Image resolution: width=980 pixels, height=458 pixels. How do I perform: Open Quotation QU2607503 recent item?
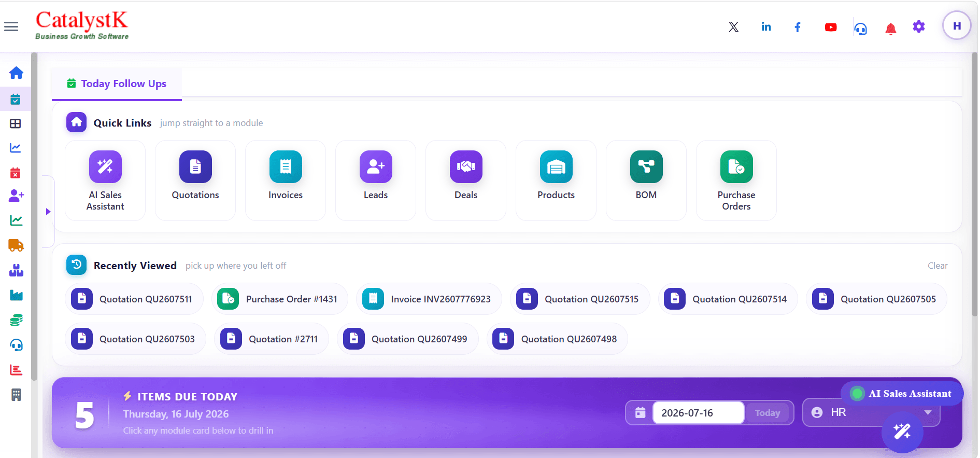pyautogui.click(x=135, y=339)
